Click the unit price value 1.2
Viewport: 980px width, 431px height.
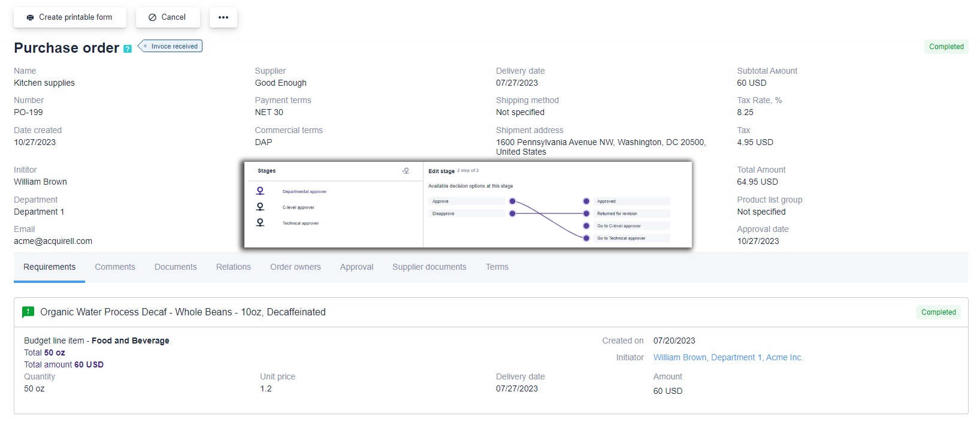[266, 389]
